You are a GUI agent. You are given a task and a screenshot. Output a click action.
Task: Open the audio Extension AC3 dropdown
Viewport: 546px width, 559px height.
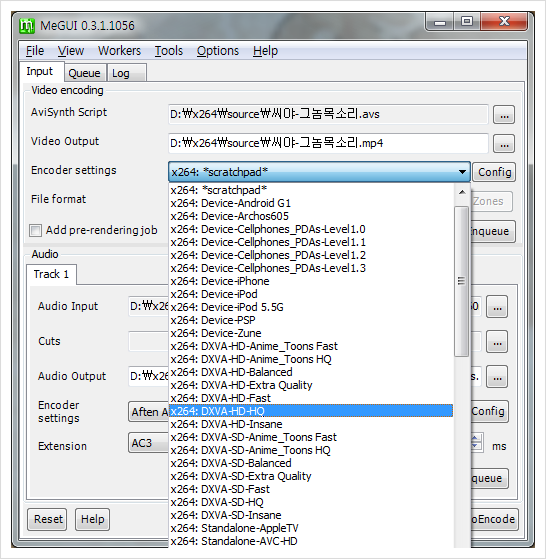coord(148,443)
